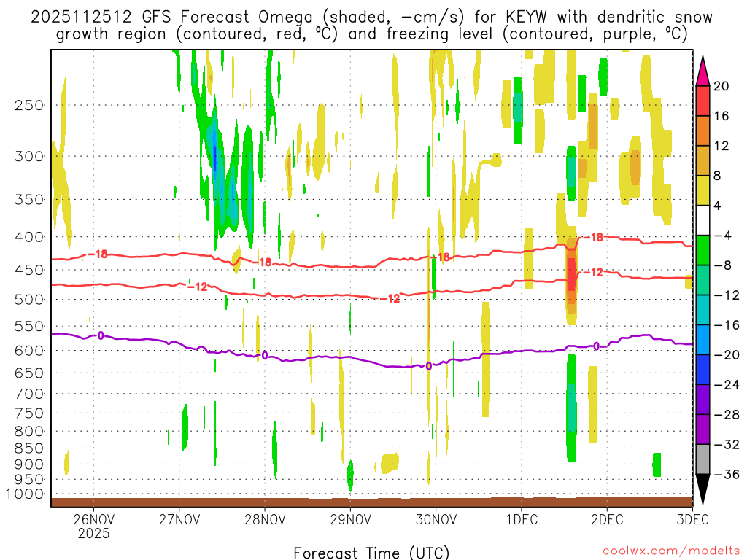Click the 30NOV date label
747x560 pixels.
(x=436, y=519)
